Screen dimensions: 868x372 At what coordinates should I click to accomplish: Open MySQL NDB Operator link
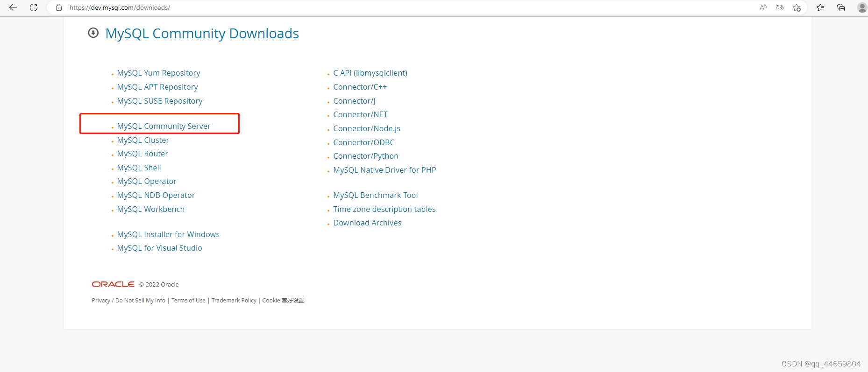(x=156, y=195)
